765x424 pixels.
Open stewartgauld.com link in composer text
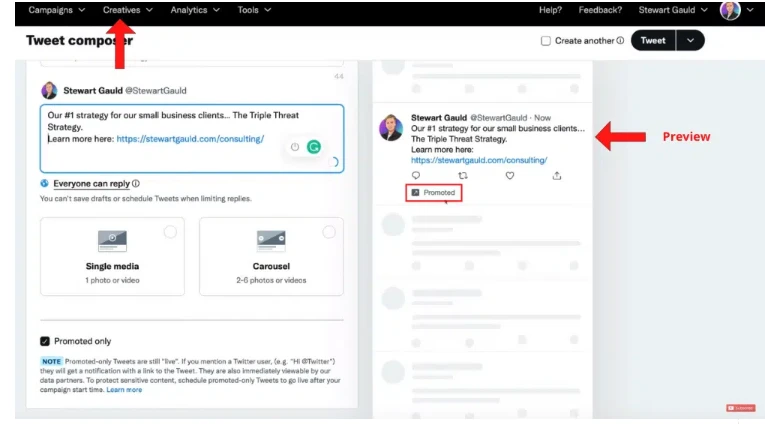point(190,139)
